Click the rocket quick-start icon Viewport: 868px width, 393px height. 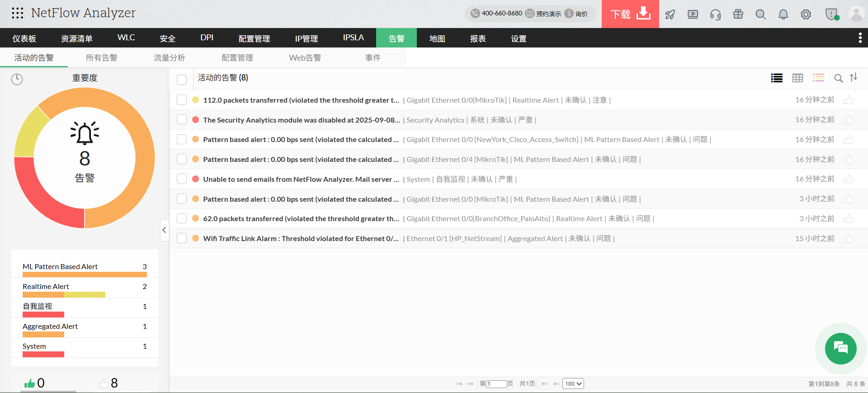[x=670, y=14]
